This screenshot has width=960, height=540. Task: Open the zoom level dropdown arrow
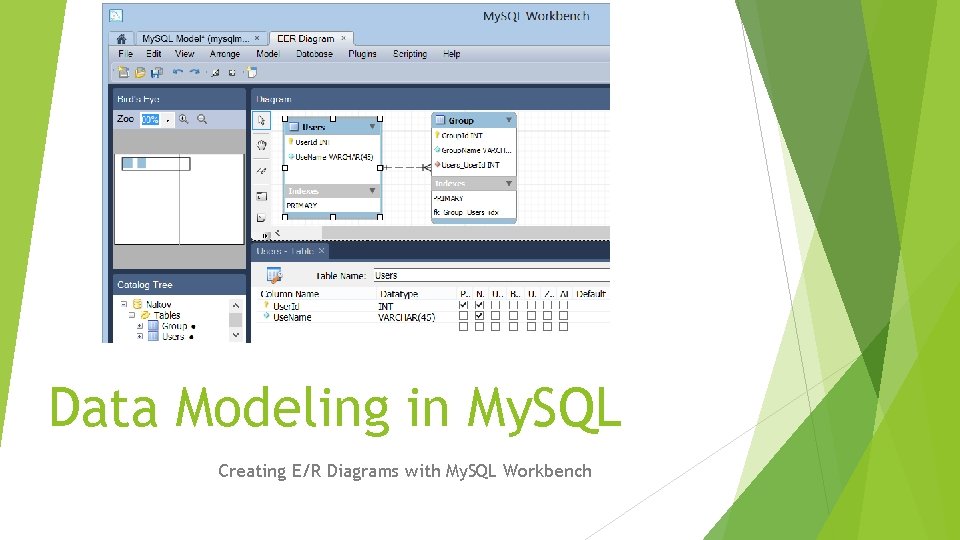tap(168, 120)
